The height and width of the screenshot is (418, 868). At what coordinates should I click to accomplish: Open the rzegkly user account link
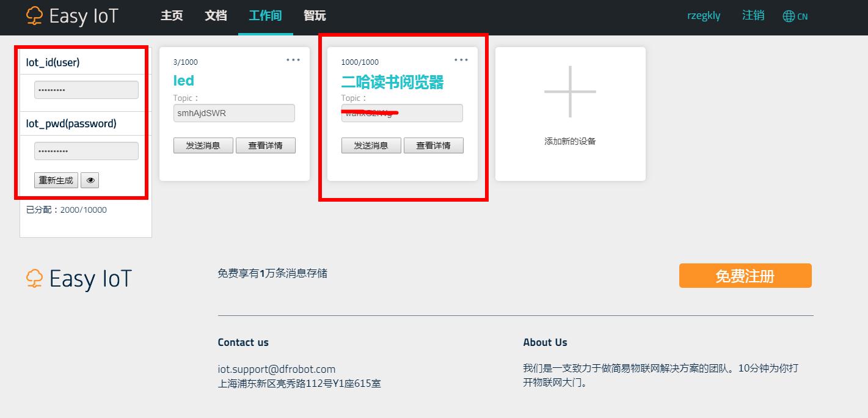coord(704,16)
